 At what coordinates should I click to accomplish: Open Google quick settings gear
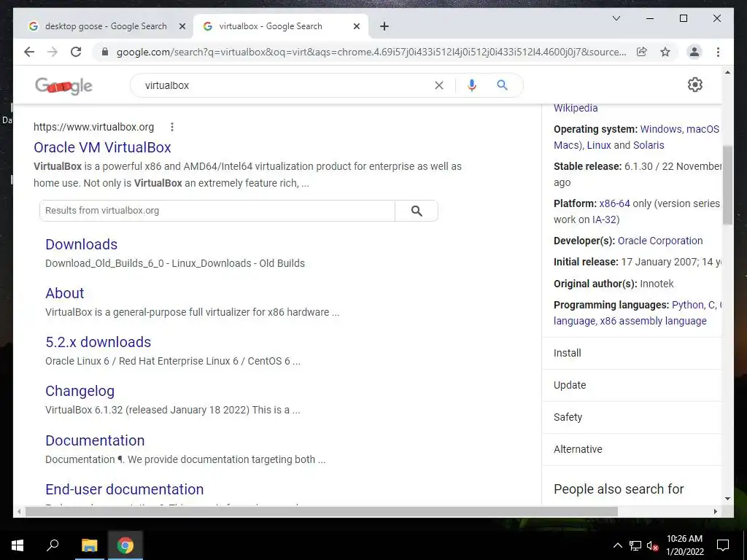(x=694, y=85)
